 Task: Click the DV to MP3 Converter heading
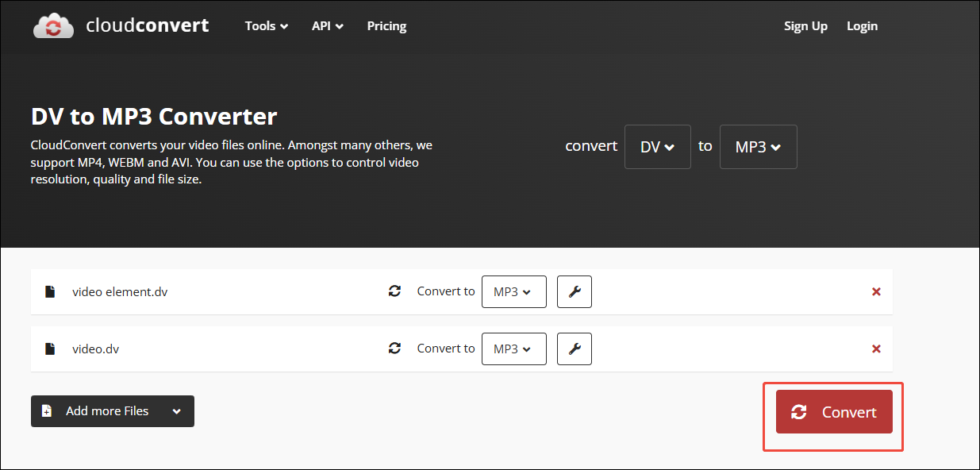pos(154,117)
